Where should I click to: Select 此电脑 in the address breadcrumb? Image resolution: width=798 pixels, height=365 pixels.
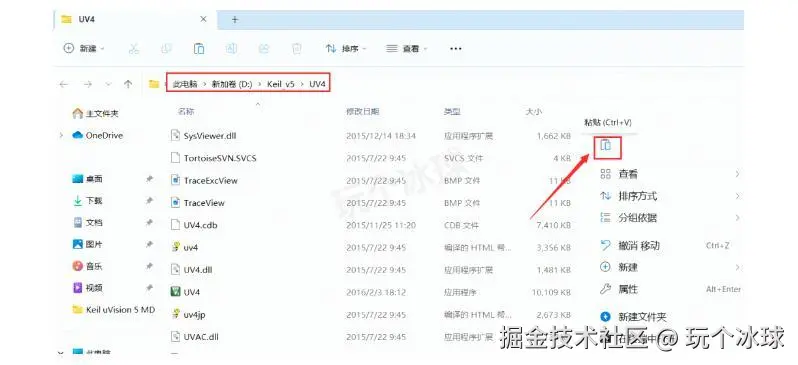click(185, 84)
